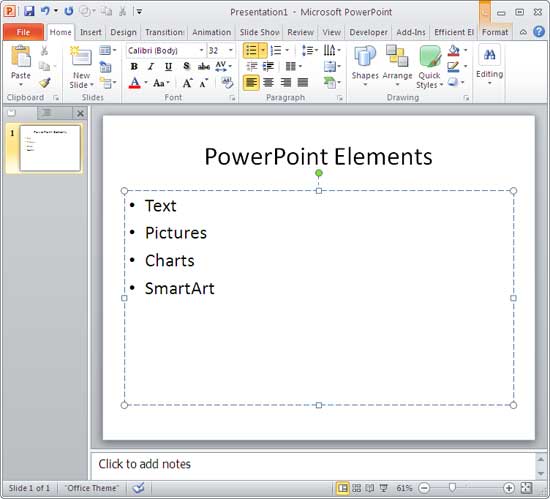
Task: Click to add notes field
Action: pyautogui.click(x=313, y=465)
